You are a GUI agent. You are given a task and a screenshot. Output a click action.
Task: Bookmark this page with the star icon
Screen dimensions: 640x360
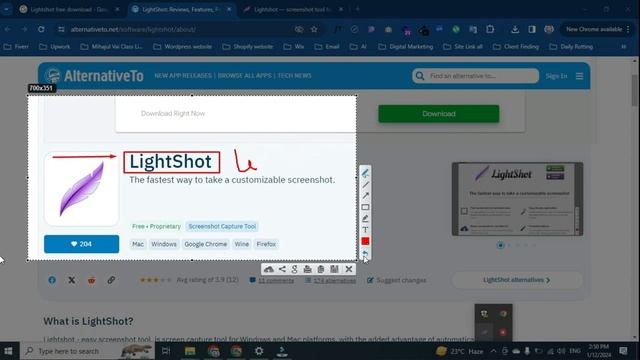(314, 29)
